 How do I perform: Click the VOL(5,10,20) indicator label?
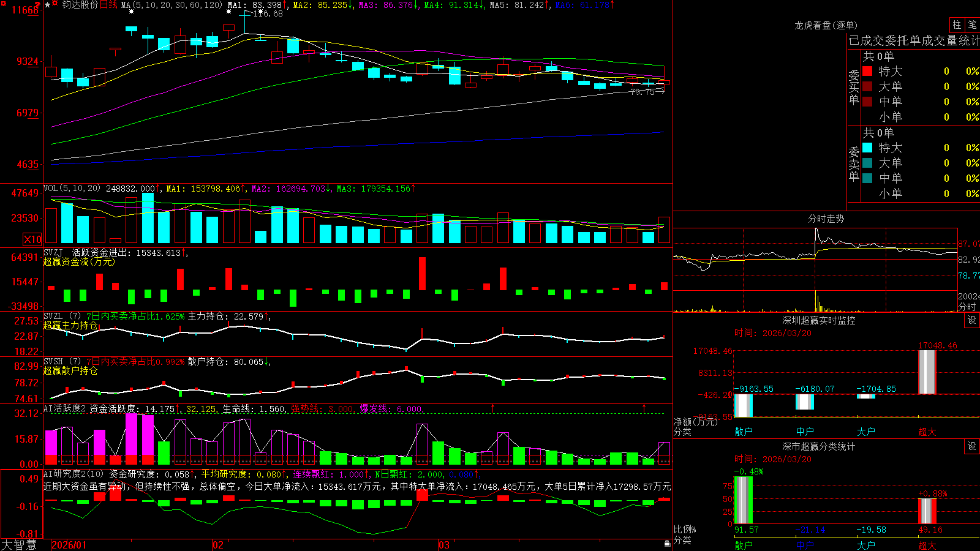[x=72, y=188]
